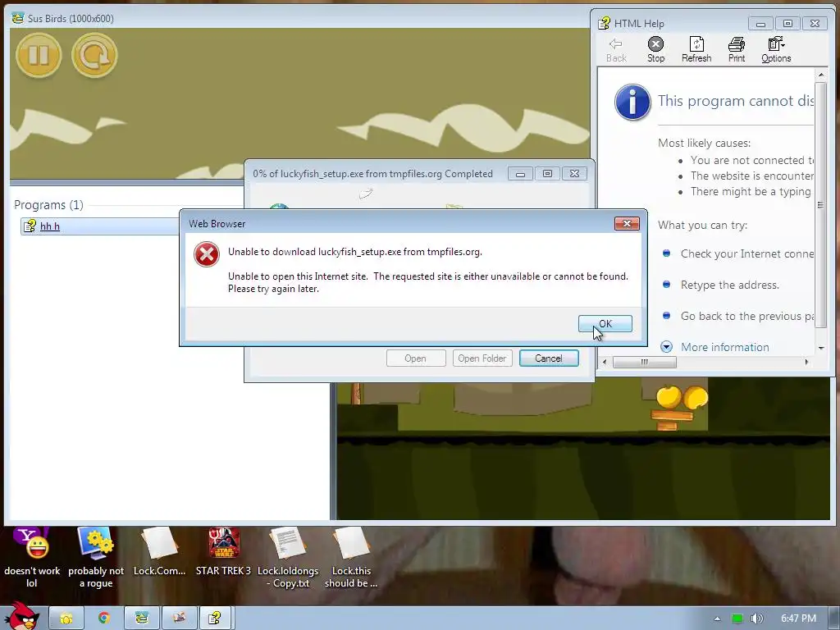Switch to the download dialog taskbar button
The width and height of the screenshot is (840, 630).
tap(179, 619)
